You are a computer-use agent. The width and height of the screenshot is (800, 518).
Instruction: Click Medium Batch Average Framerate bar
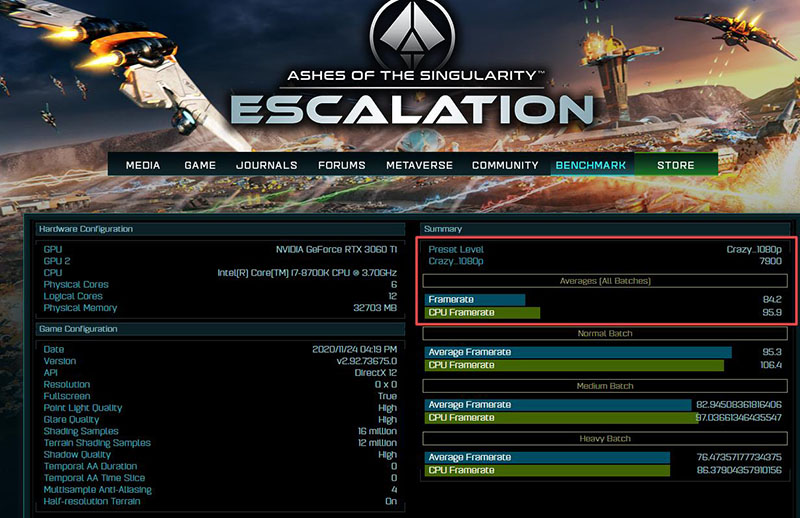click(558, 405)
